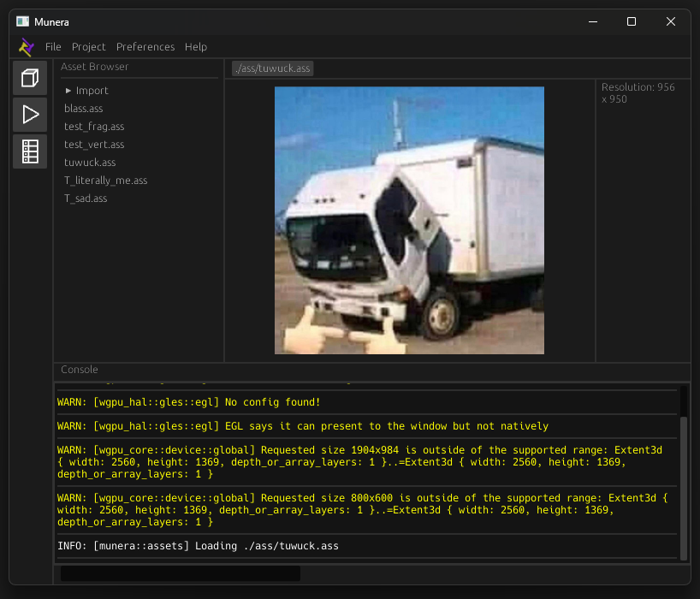The width and height of the screenshot is (700, 599).
Task: Open the File menu
Action: tap(53, 47)
